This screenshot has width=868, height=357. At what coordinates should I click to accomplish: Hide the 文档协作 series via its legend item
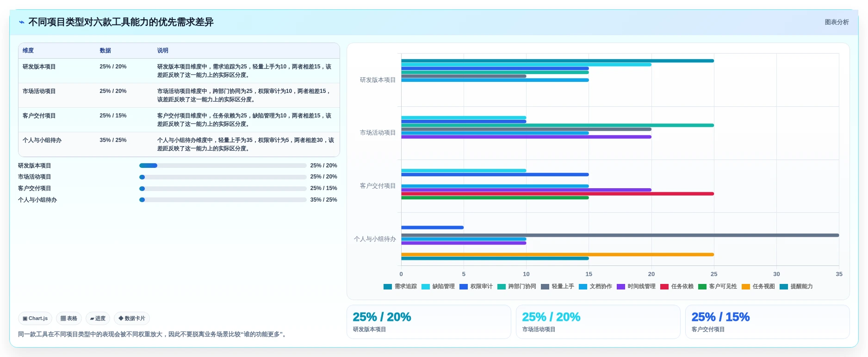595,287
